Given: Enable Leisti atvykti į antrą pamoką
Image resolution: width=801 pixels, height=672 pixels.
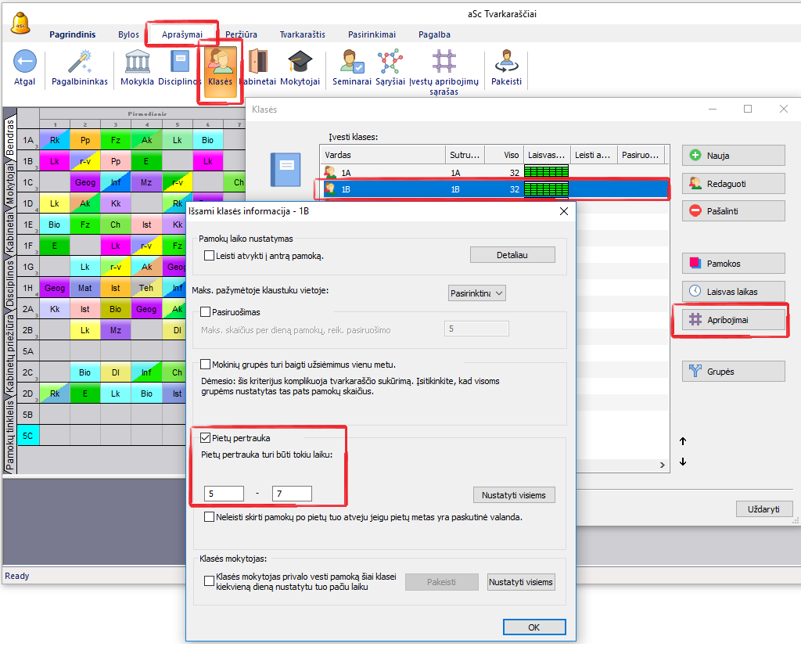Looking at the screenshot, I should tap(209, 256).
